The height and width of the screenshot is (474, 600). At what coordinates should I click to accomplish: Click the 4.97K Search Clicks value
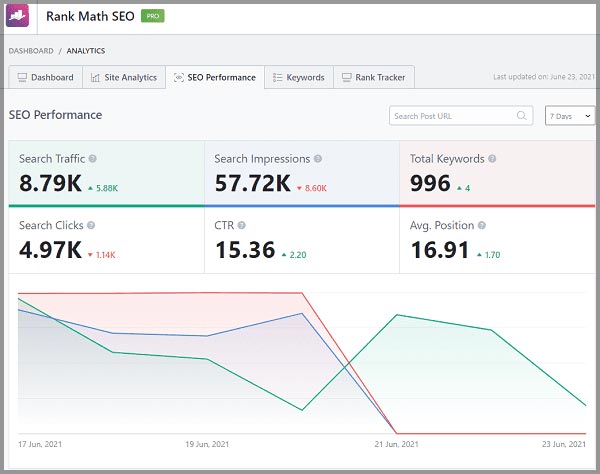[x=51, y=250]
